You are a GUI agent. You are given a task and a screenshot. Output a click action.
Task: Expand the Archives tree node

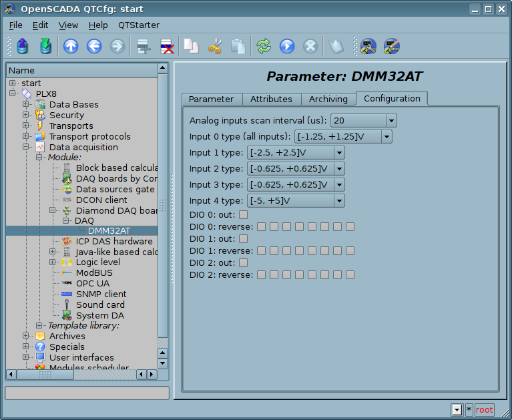(26, 336)
